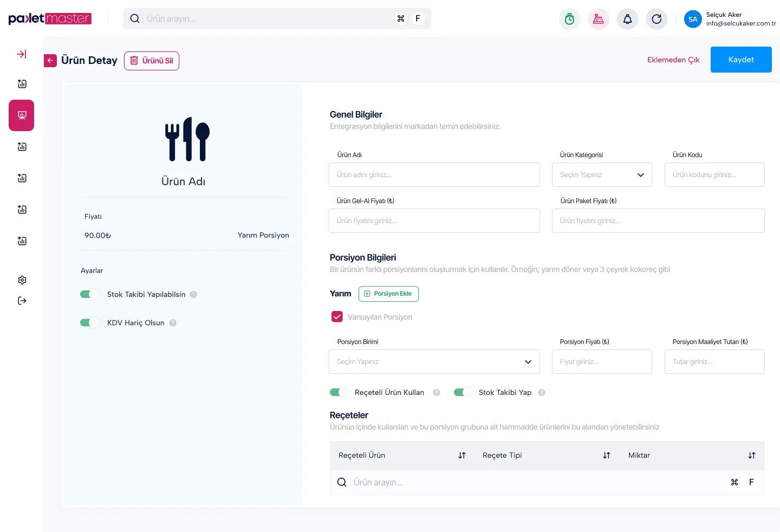Click the paketmaster logo
The height and width of the screenshot is (532, 780).
coord(50,18)
